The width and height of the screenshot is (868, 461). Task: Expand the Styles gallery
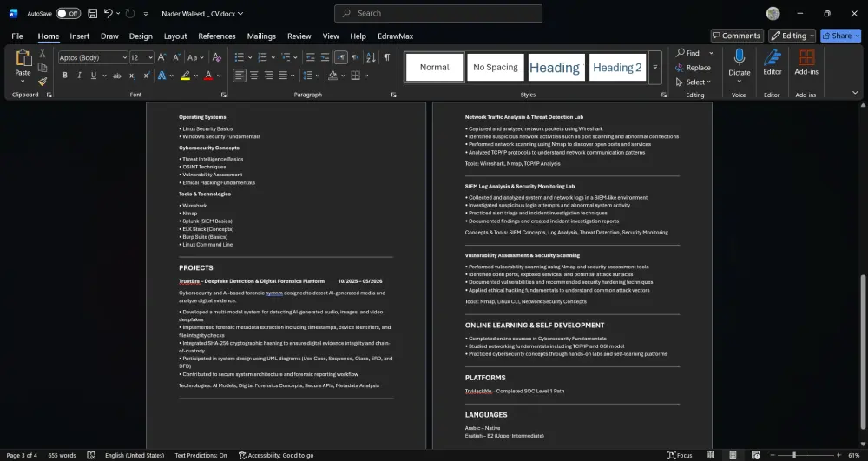click(x=654, y=68)
